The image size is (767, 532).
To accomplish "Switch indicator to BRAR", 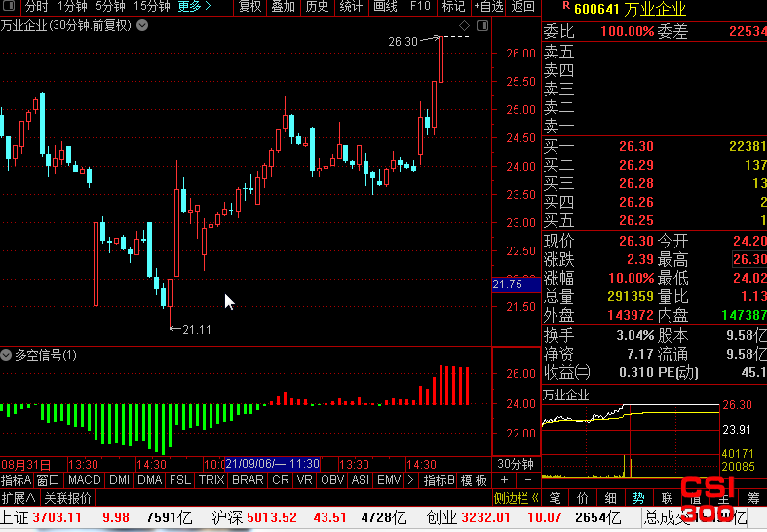I will tap(248, 480).
